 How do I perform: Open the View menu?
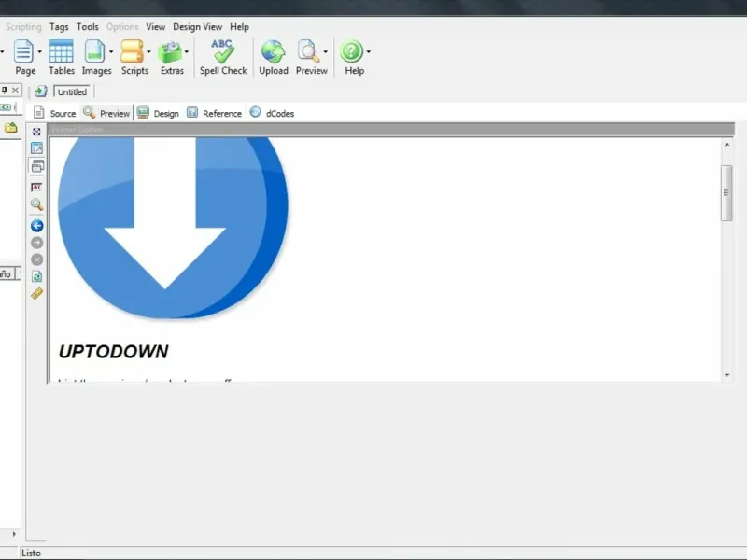coord(155,27)
